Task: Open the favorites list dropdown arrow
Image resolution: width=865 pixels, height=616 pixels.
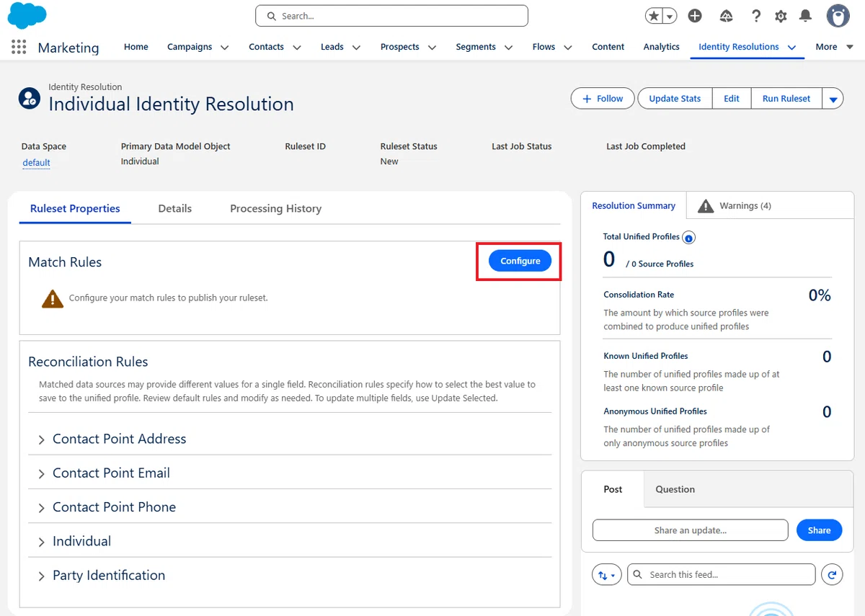Action: (670, 16)
